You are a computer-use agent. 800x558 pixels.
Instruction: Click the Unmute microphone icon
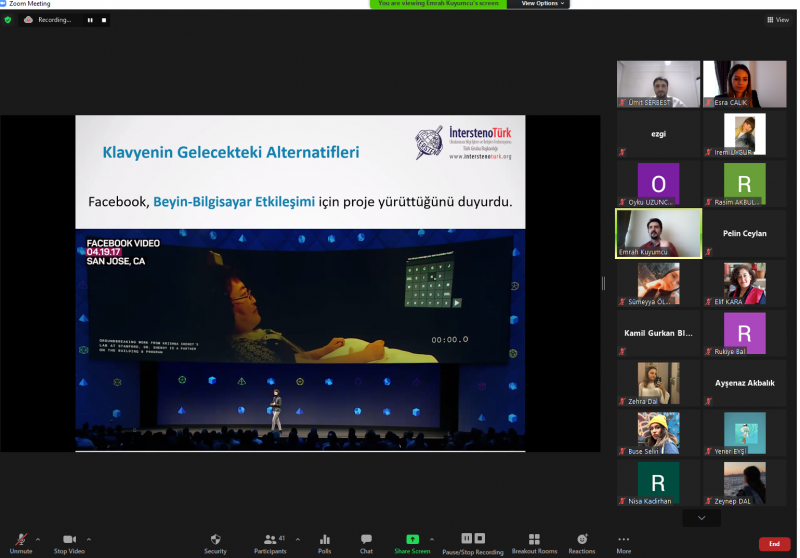(x=21, y=539)
